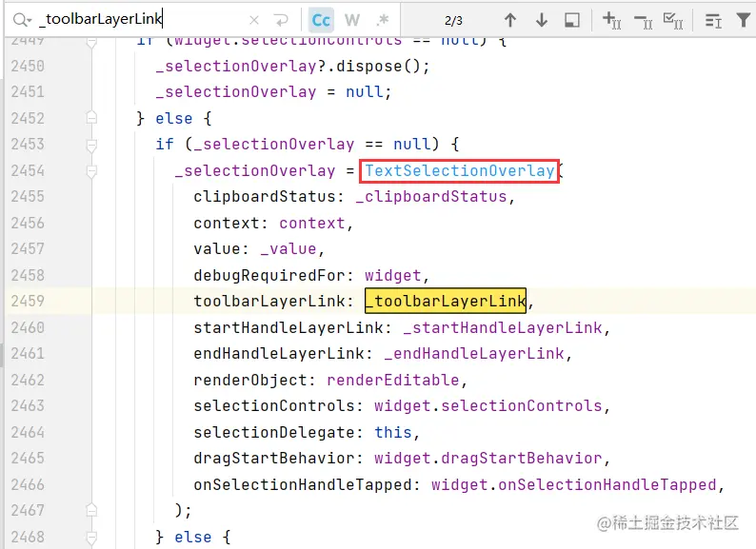Click line number 2459 in gutter
756x549 pixels.
(x=28, y=301)
